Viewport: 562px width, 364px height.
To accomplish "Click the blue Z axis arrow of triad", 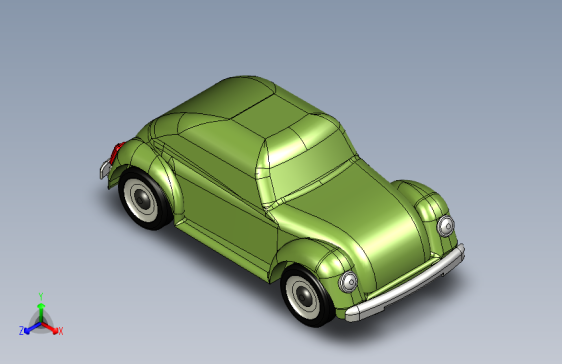I will tap(32, 328).
